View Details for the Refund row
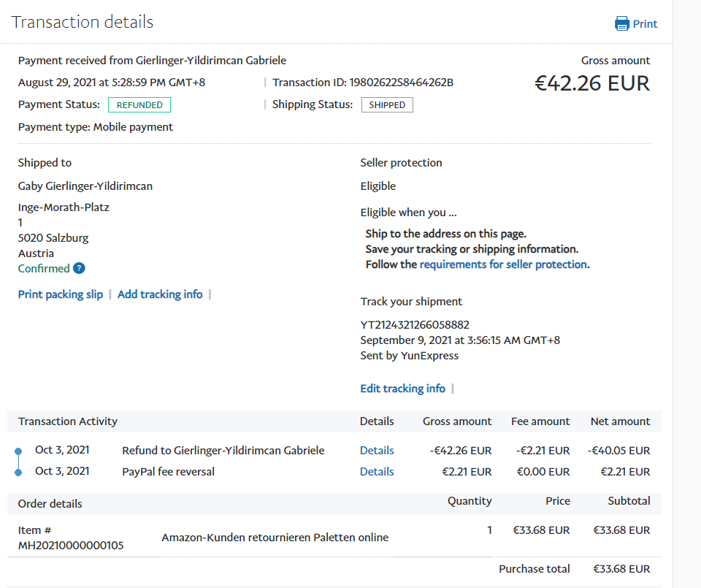This screenshot has height=588, width=701. tap(377, 450)
